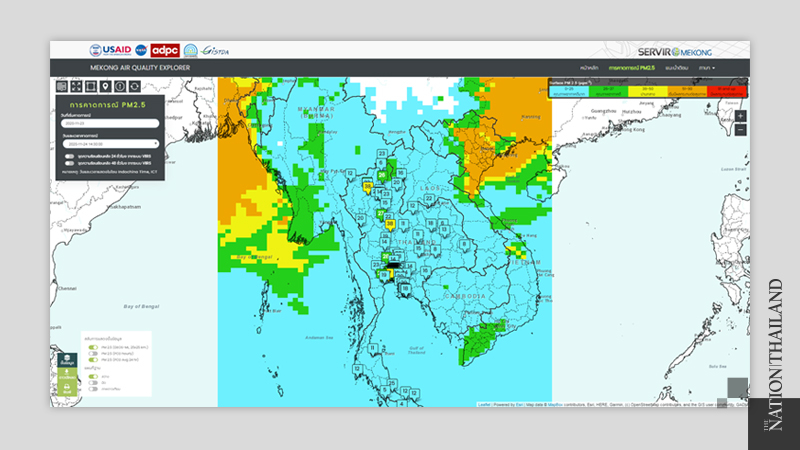Expand the language dropdown in the navbar
This screenshot has height=450, width=800.
[x=708, y=67]
